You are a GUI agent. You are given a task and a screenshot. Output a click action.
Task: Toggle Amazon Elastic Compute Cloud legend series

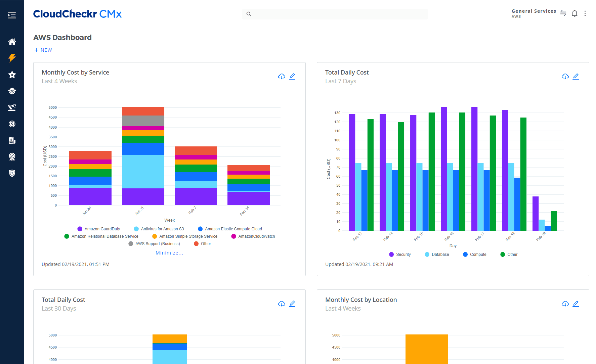click(x=230, y=229)
